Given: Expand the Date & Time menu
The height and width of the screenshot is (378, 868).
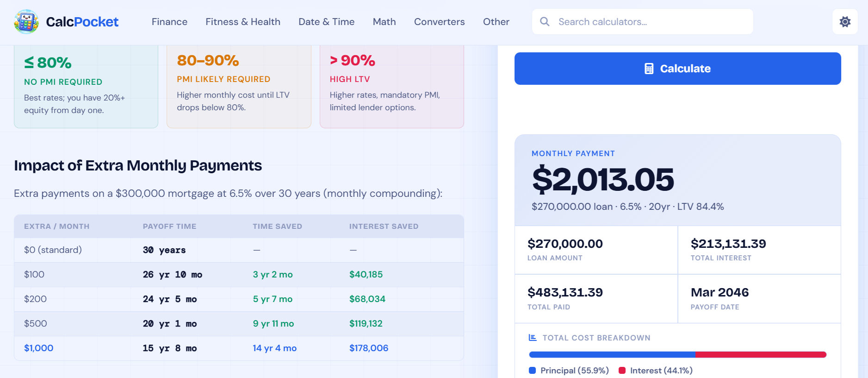Looking at the screenshot, I should click(327, 22).
